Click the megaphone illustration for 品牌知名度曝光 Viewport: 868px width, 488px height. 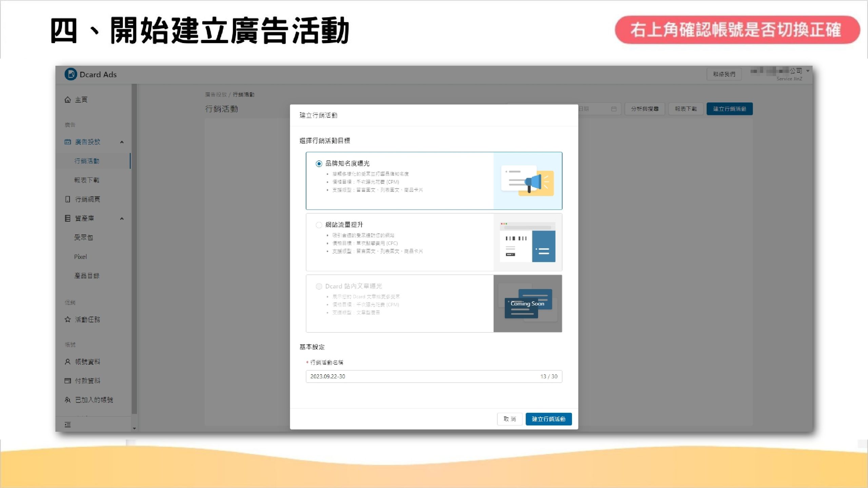pos(527,181)
